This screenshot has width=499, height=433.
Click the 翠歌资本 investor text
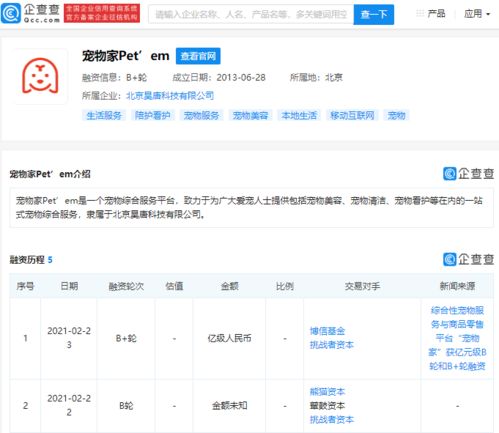click(327, 406)
